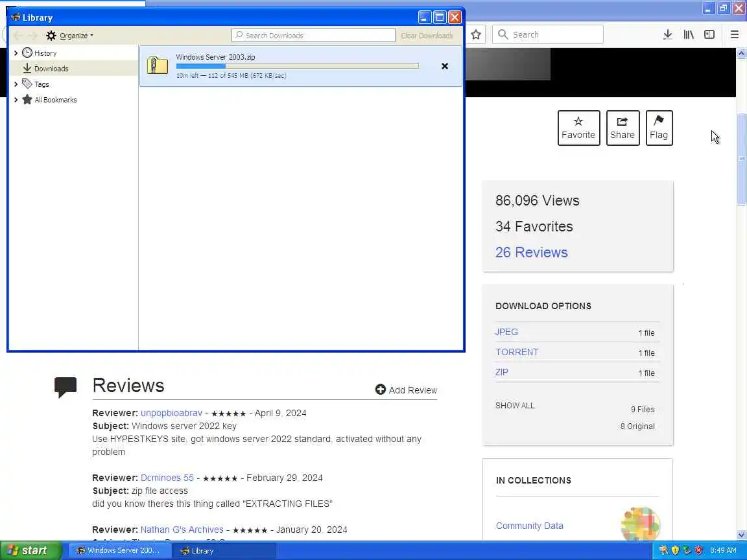Open the Community Data collection link

click(x=529, y=526)
